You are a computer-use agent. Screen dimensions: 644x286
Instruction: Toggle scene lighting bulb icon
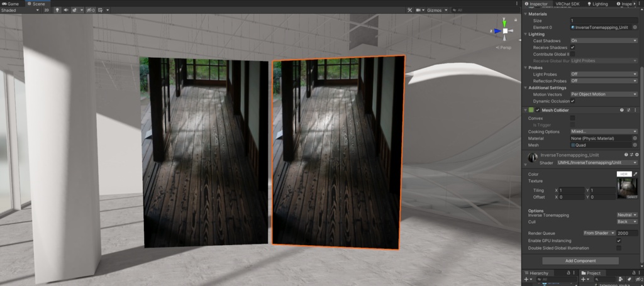coord(57,10)
